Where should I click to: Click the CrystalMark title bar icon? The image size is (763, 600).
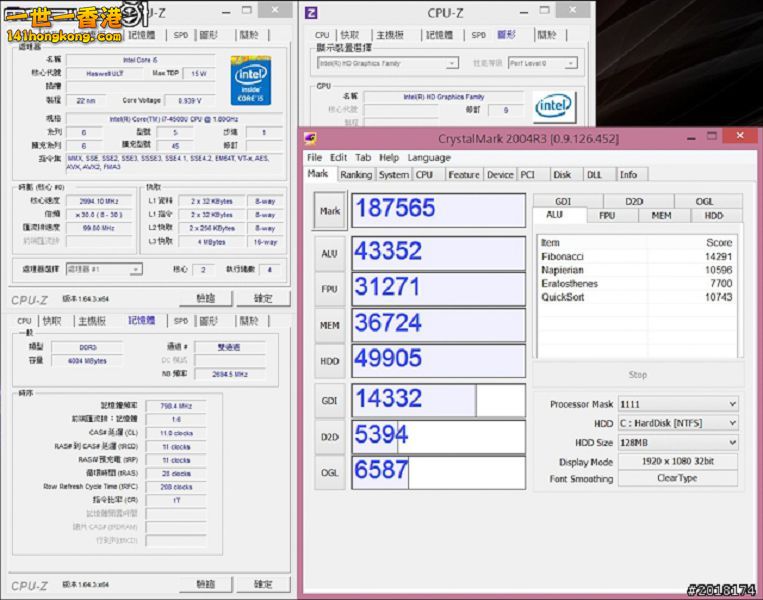pyautogui.click(x=310, y=138)
